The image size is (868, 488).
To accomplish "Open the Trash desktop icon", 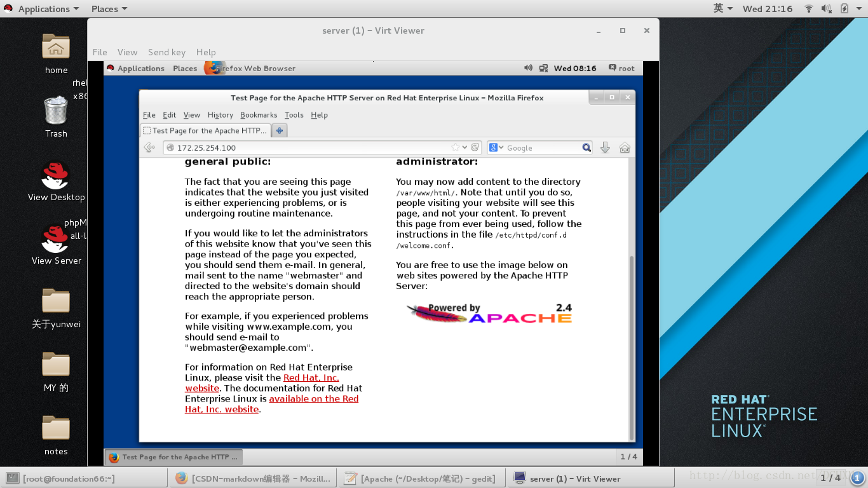I will coord(56,110).
